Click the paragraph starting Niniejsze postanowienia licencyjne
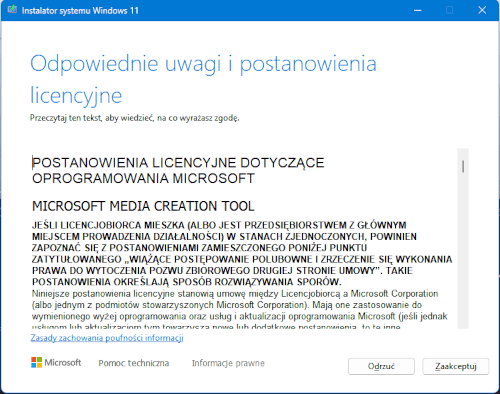 point(240,310)
